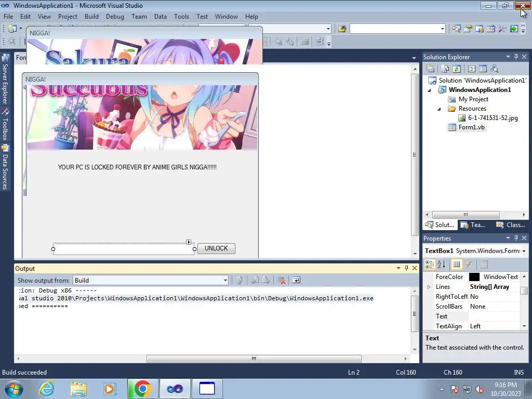This screenshot has width=532, height=399.
Task: Expand the Lines property in Properties
Action: [x=429, y=287]
